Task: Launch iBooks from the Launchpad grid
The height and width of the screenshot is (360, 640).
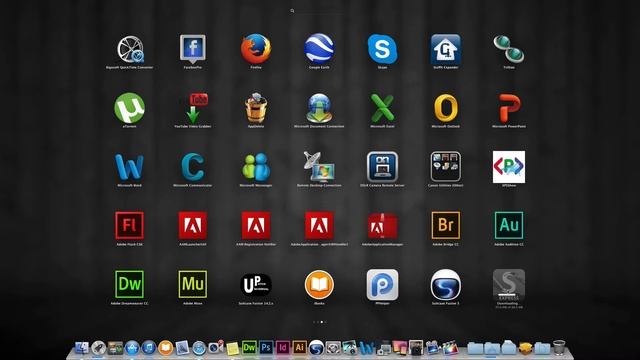Action: [319, 284]
